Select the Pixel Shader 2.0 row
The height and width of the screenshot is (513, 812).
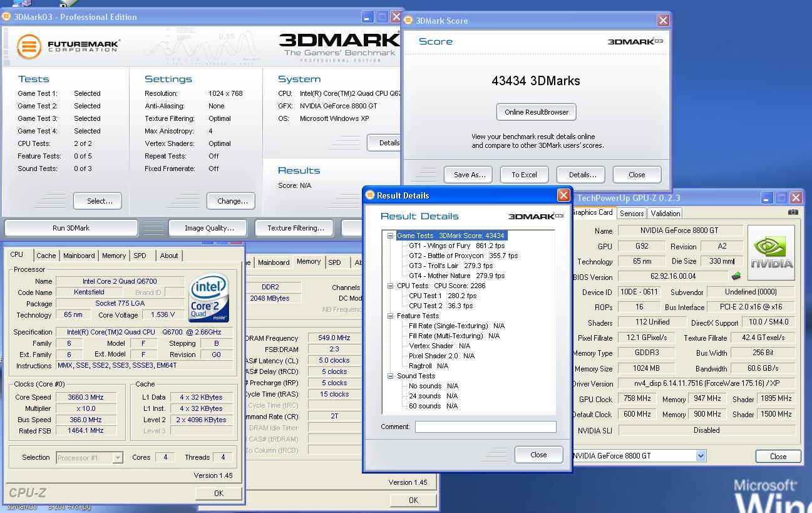coord(442,356)
